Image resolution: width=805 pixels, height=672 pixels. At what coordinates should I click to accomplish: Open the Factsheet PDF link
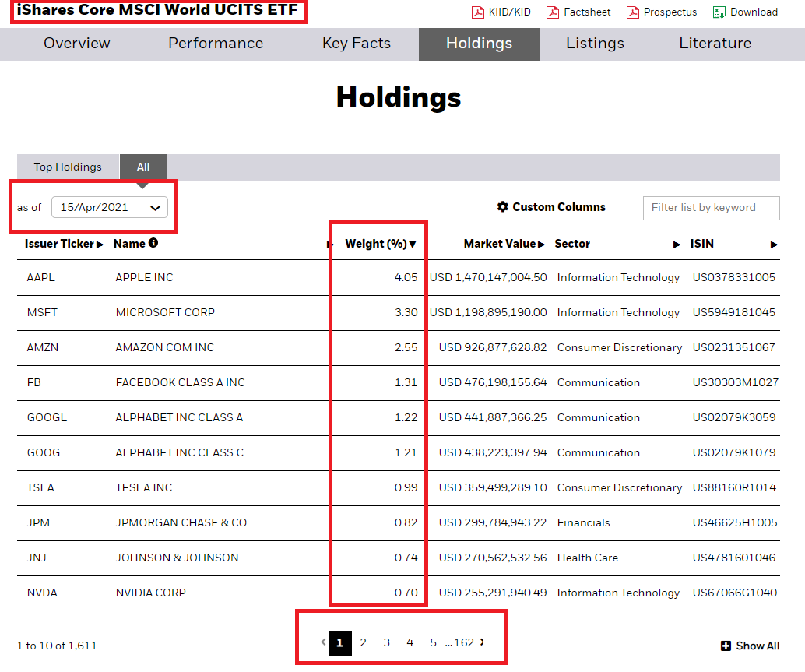pyautogui.click(x=578, y=12)
